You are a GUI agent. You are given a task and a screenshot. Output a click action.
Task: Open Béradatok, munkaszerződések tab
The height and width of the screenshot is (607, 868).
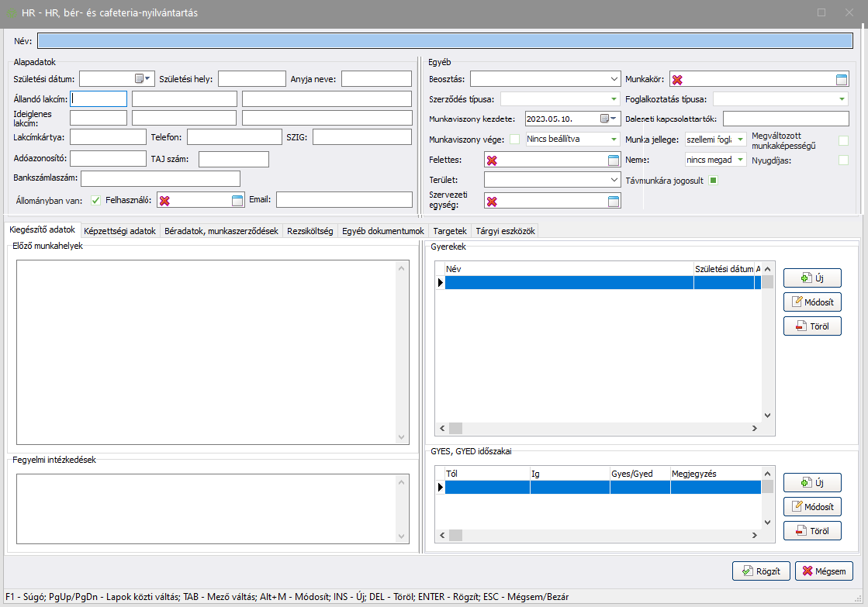(221, 231)
